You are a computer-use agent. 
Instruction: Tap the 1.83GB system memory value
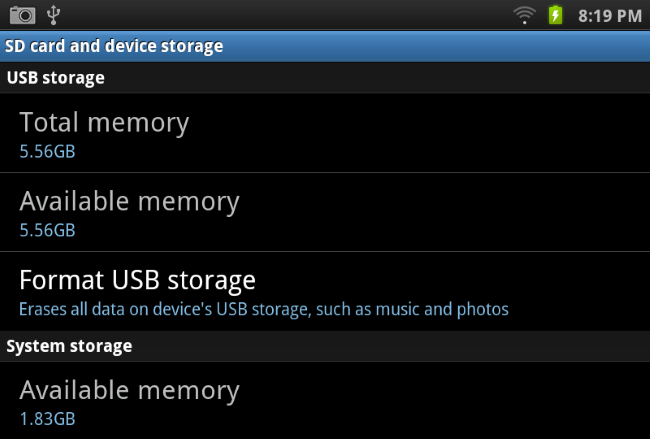(47, 418)
